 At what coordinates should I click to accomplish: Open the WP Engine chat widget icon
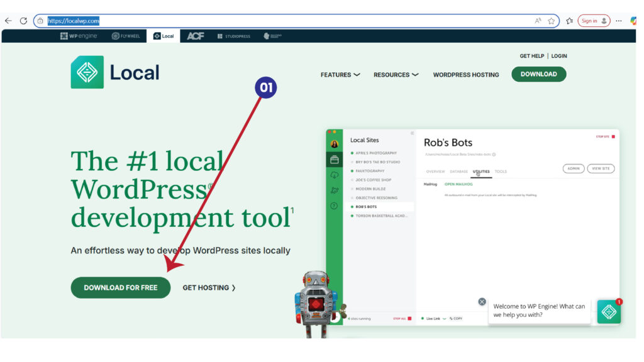click(x=609, y=312)
